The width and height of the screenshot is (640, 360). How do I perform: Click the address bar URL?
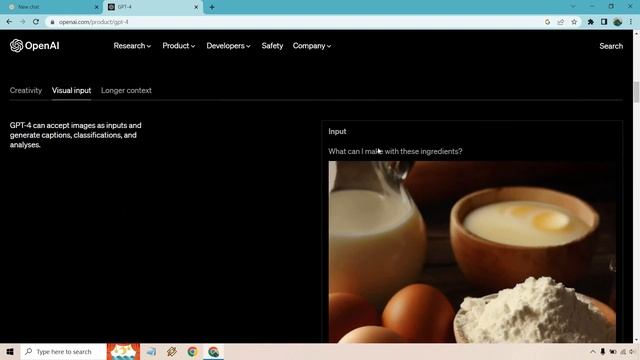point(93,22)
